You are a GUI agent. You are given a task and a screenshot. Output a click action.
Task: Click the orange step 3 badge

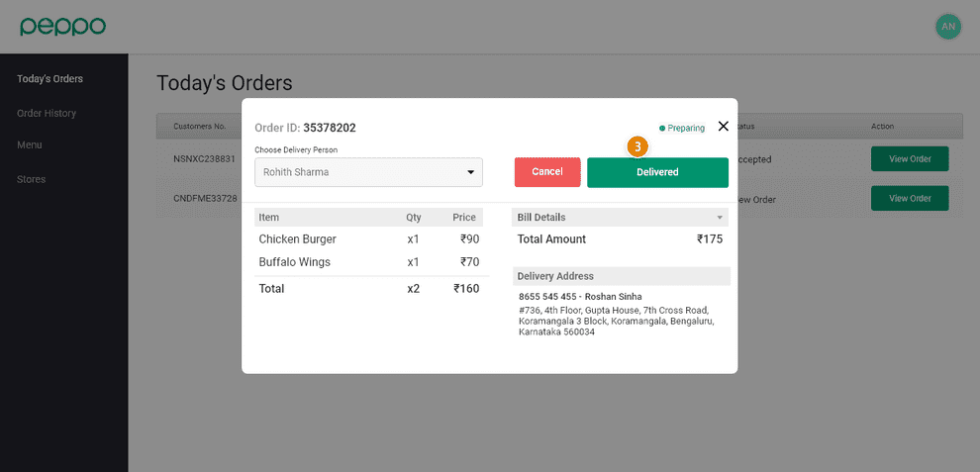click(x=638, y=145)
